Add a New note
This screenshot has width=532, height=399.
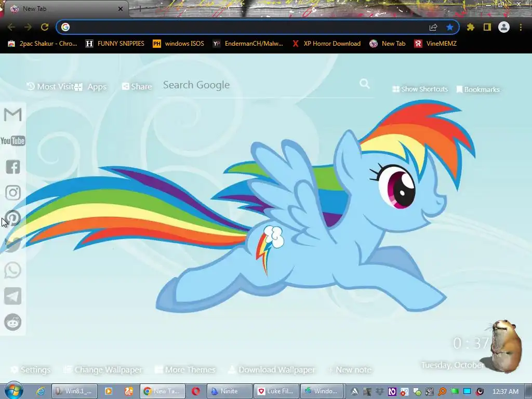coord(350,370)
